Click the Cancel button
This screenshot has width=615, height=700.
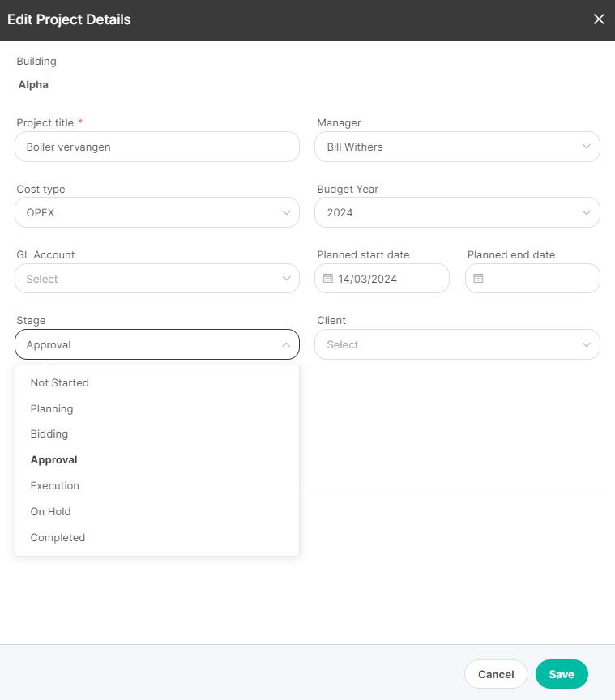(496, 674)
